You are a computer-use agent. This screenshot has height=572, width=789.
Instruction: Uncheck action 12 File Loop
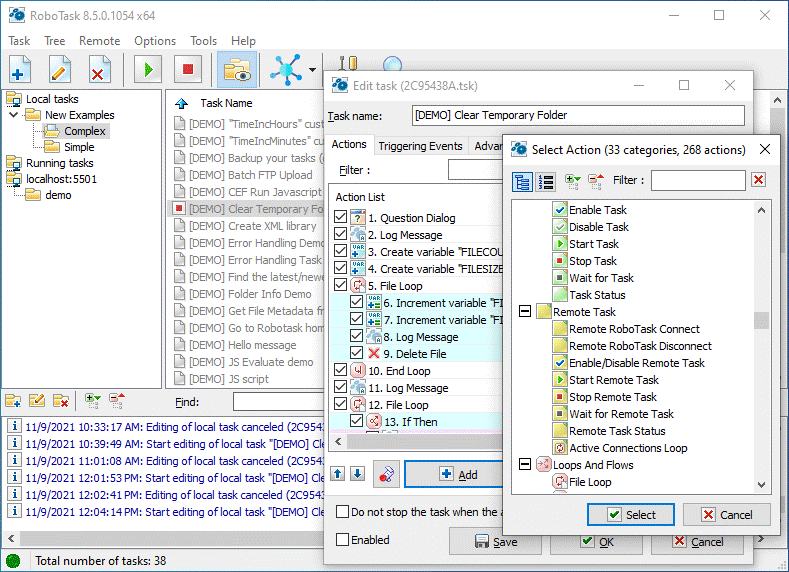340,404
